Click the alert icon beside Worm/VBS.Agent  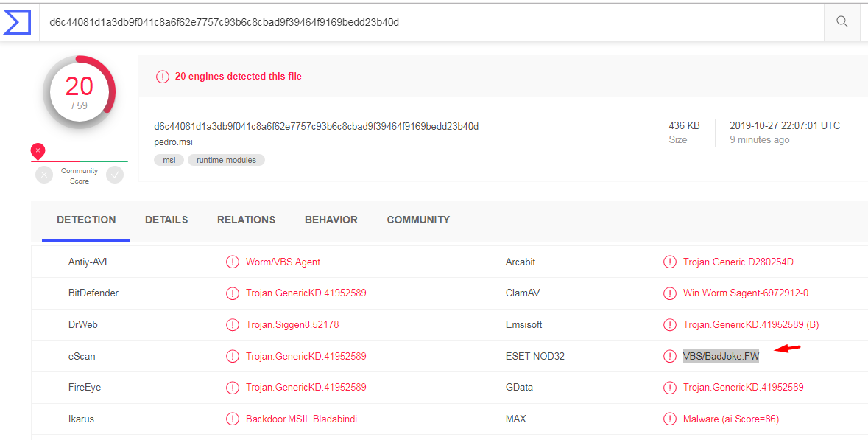[x=233, y=262]
